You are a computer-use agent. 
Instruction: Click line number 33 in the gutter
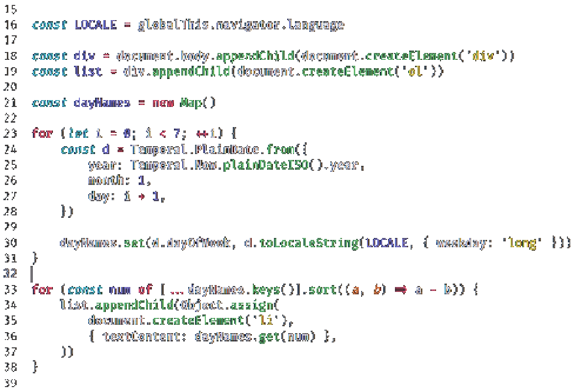coord(10,289)
